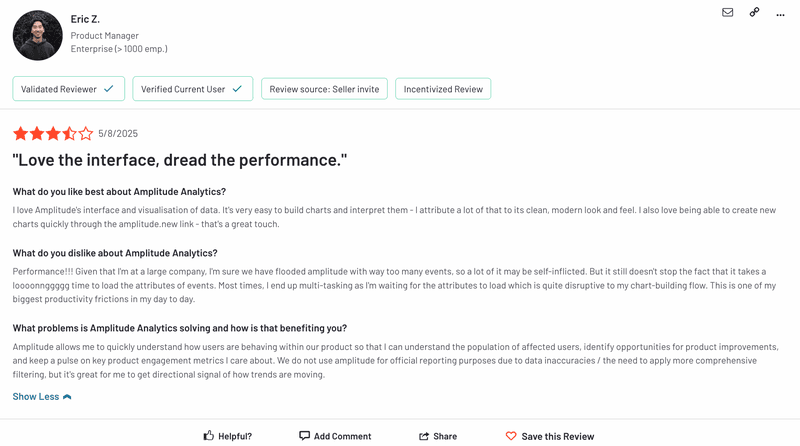Click the speech bubble comment icon
Viewport: 800px width, 446px height.
304,436
